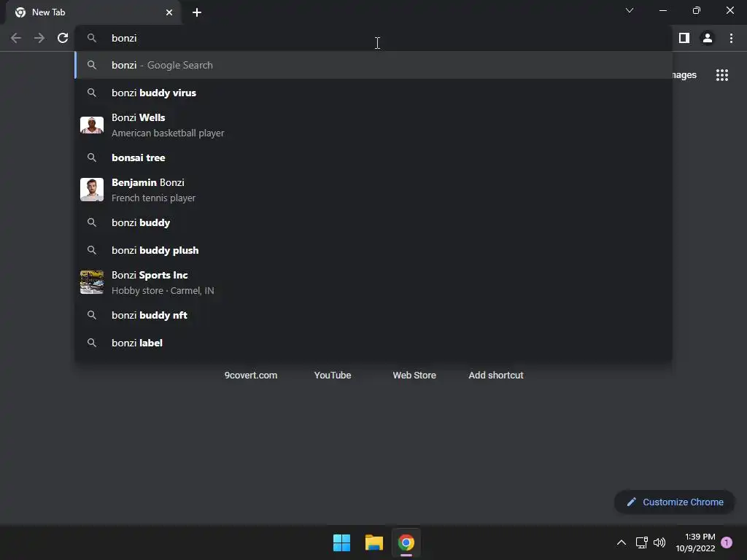Click the magnifier icon next to 'bonsai tree'
This screenshot has height=560, width=747.
pyautogui.click(x=92, y=157)
